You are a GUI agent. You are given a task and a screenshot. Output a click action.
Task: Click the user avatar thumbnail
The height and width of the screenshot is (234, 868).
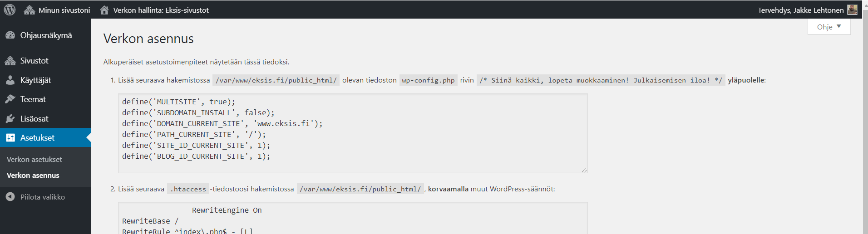click(852, 10)
